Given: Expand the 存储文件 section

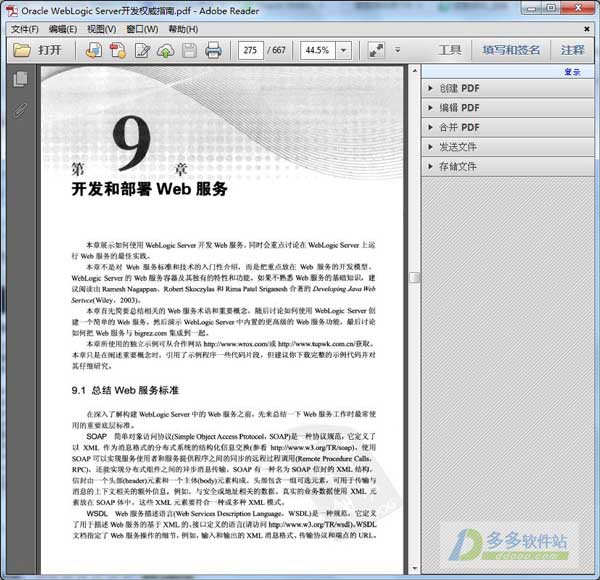Looking at the screenshot, I should pos(507,166).
